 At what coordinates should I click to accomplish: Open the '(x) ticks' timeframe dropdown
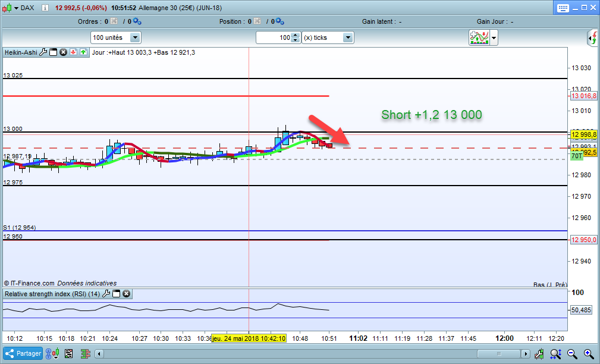coord(328,37)
